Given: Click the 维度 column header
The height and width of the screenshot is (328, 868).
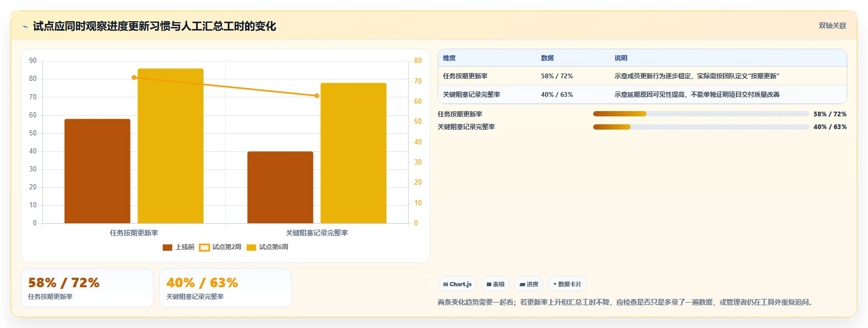Looking at the screenshot, I should [449, 58].
